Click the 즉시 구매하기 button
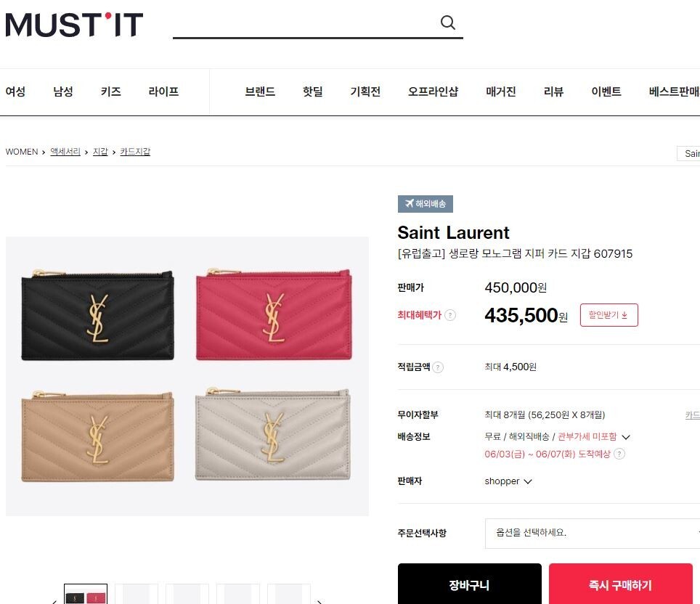This screenshot has width=700, height=604. point(621,584)
